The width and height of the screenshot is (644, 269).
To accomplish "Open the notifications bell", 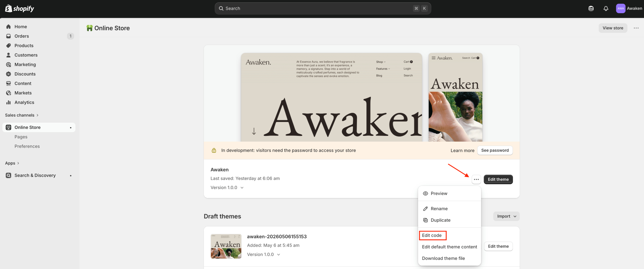I will tap(606, 8).
